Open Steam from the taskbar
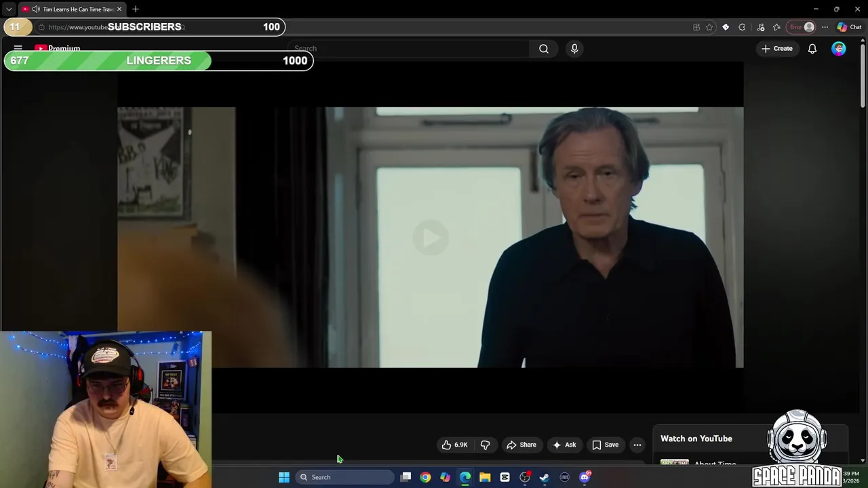 [x=545, y=477]
